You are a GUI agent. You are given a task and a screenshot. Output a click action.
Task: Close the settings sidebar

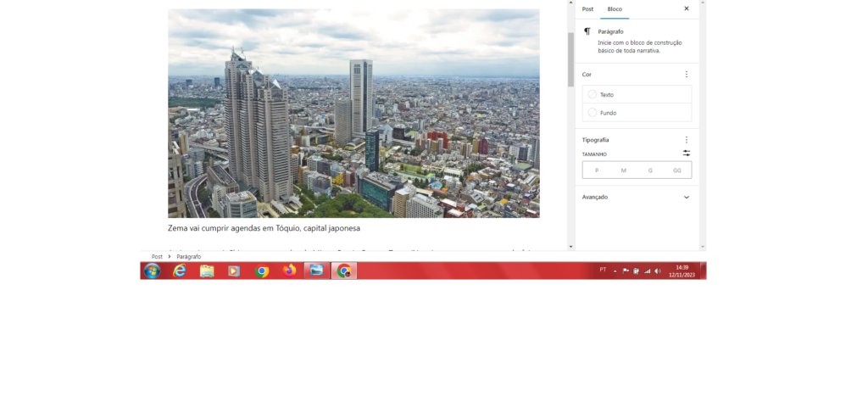(x=687, y=8)
